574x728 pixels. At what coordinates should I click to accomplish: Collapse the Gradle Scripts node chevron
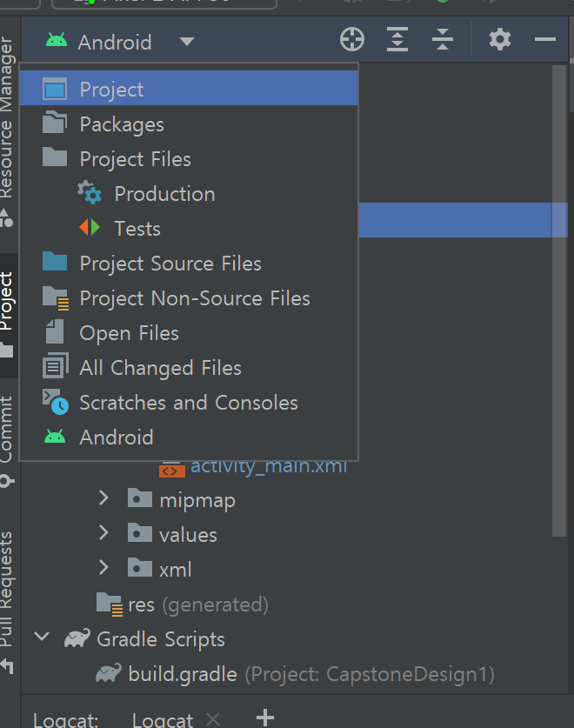tap(42, 637)
